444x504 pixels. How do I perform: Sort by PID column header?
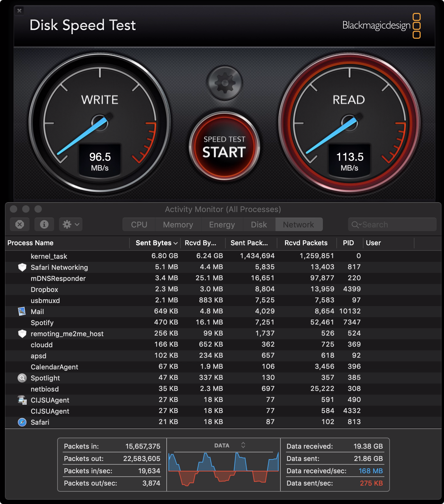350,243
